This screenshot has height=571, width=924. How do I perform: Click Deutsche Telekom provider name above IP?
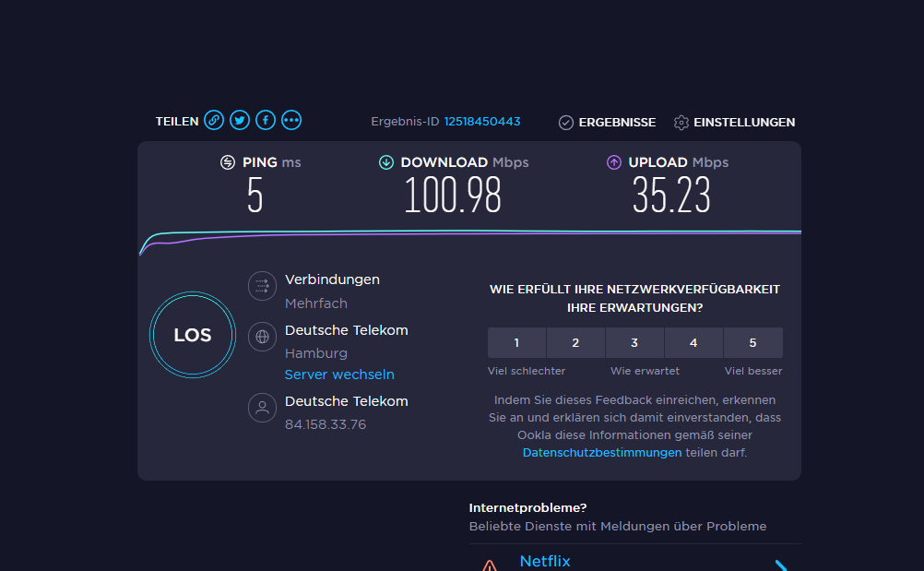coord(347,401)
